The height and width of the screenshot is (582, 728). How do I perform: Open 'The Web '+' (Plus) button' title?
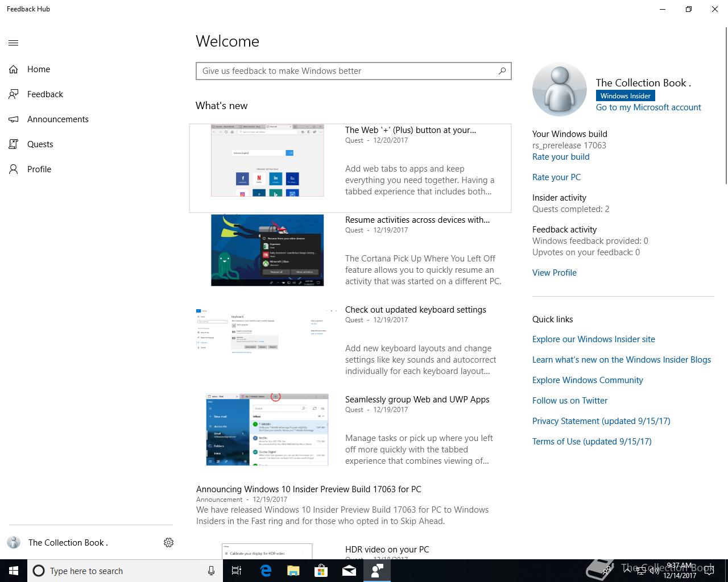(411, 130)
